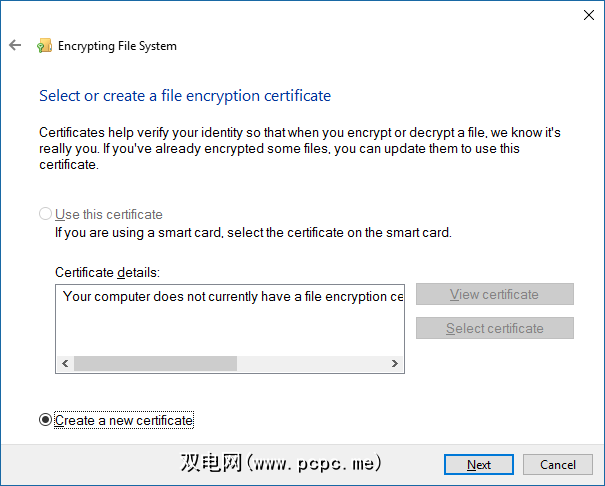Select the 'Use this certificate' radio button

46,214
